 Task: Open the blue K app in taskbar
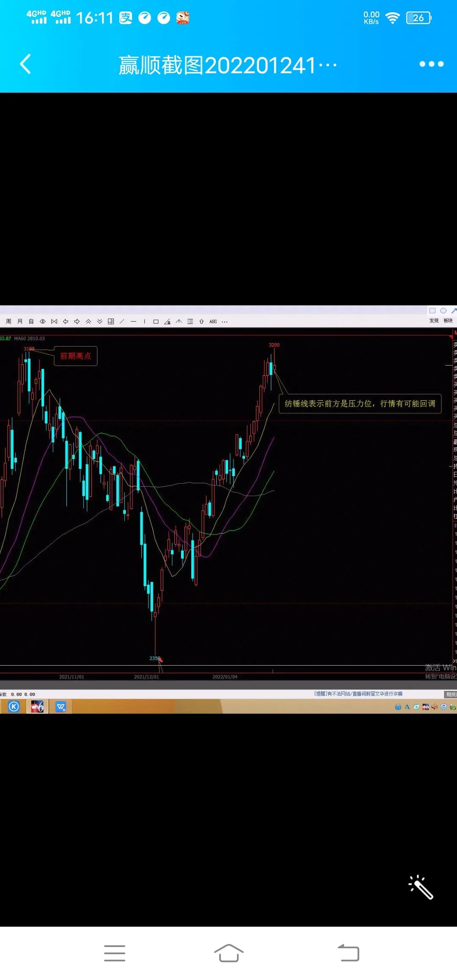14,706
